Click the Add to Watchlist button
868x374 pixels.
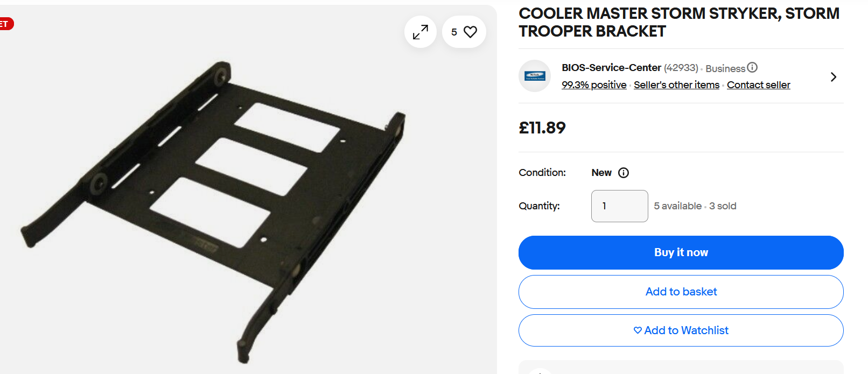pos(681,330)
